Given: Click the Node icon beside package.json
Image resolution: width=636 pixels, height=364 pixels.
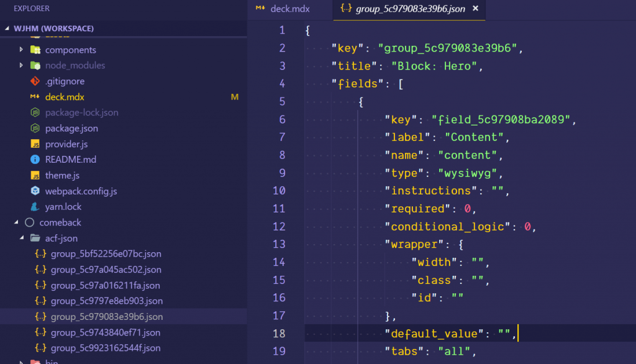Looking at the screenshot, I should (35, 129).
